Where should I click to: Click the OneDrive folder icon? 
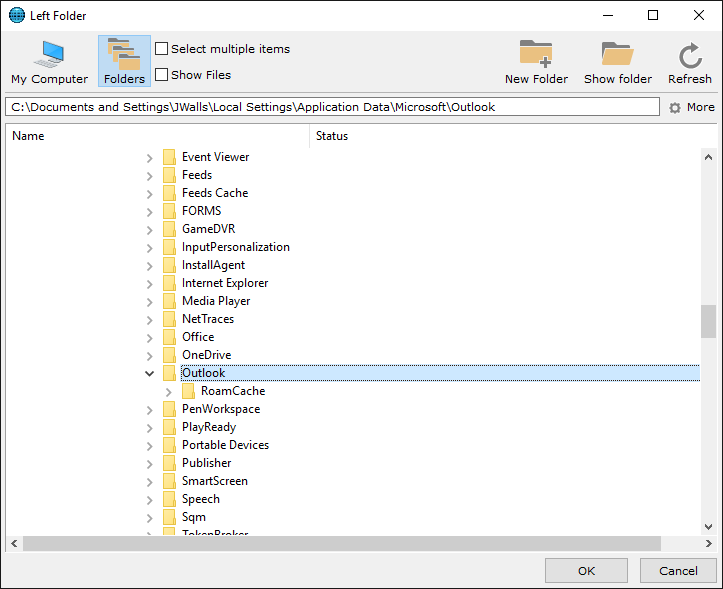pos(169,355)
